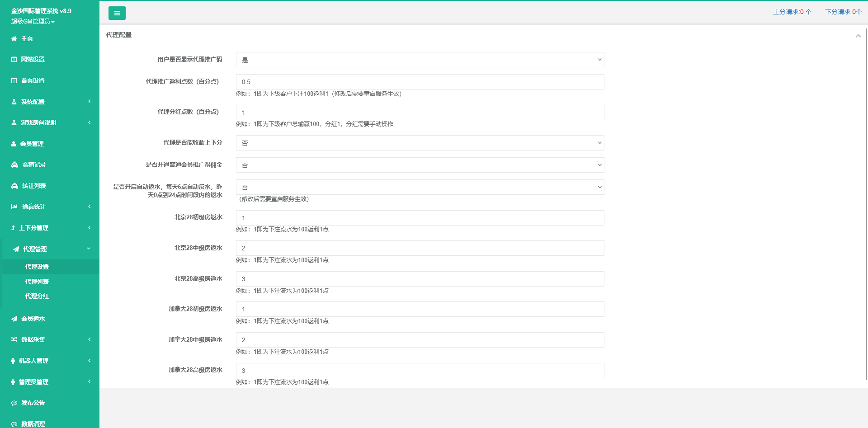Click the car icon beside 竞猜记录
Screen dimensions: 868x428
pos(14,165)
